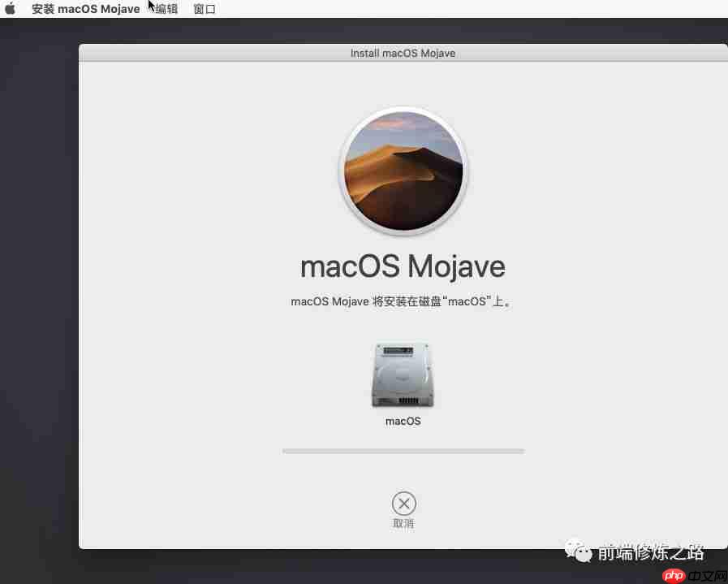Screen dimensions: 728x584
Task: Open the 安装 macOS Mojave app menu
Action: [x=85, y=9]
